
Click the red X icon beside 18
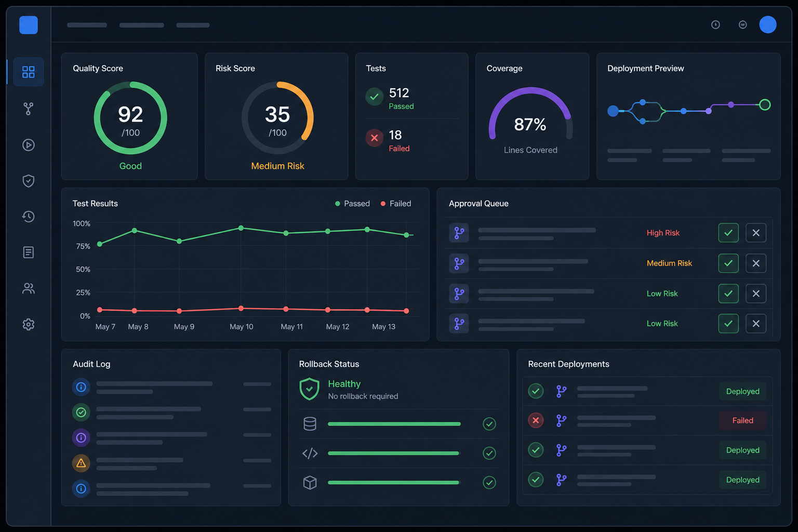pyautogui.click(x=374, y=138)
